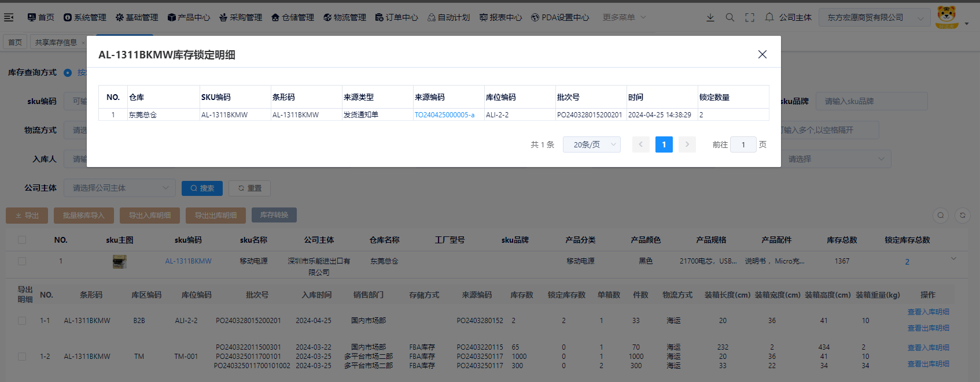The image size is (980, 382).
Task: Click page 1 pagination button
Action: tap(664, 144)
